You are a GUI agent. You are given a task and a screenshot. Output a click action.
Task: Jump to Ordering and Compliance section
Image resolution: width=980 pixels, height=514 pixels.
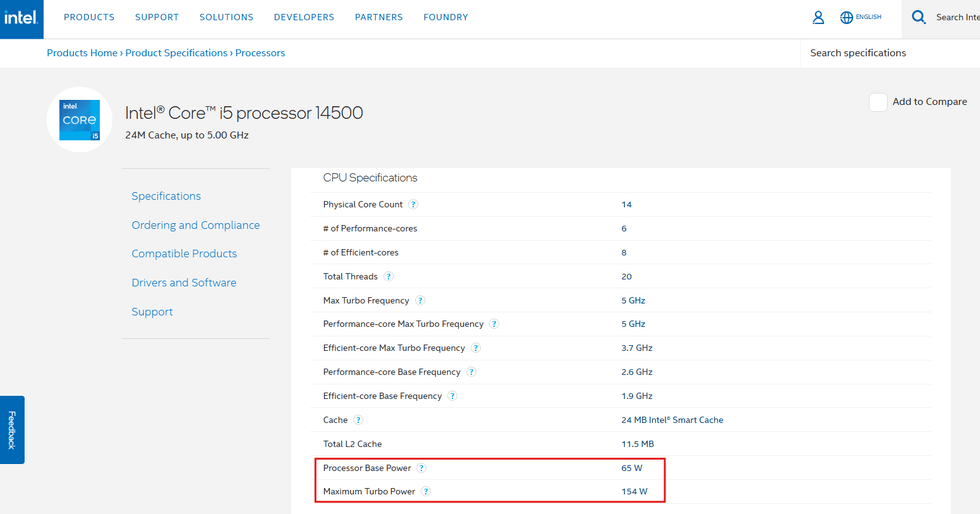(x=196, y=225)
